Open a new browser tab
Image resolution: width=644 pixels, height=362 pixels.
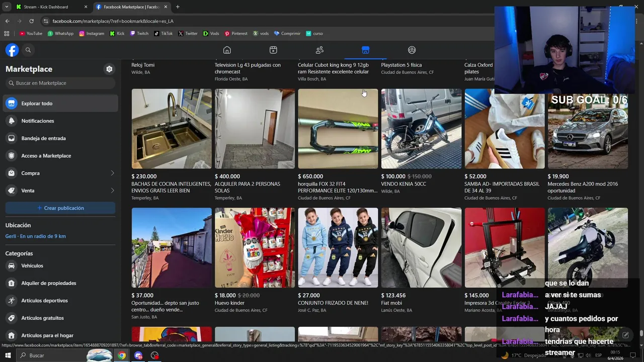click(x=178, y=7)
